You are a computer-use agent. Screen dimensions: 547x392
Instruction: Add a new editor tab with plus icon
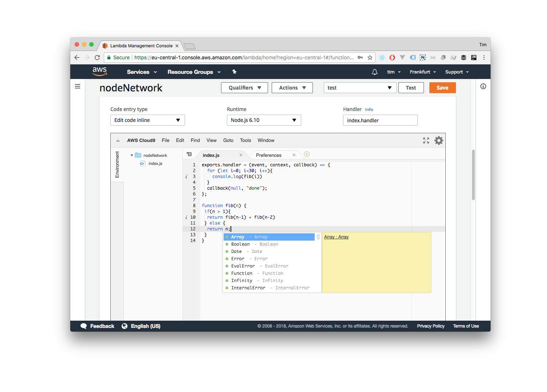pyautogui.click(x=307, y=154)
